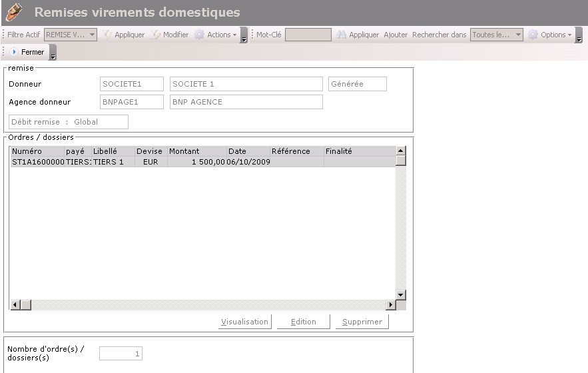588x373 pixels.
Task: Click the Visualisation button
Action: click(244, 322)
